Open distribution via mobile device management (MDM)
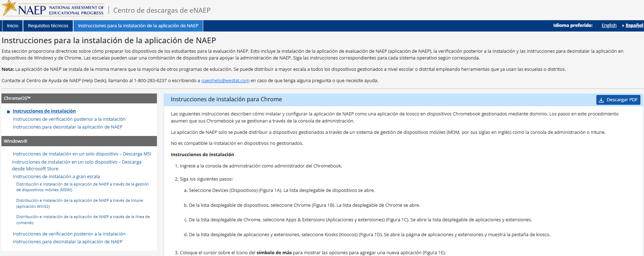The width and height of the screenshot is (644, 256). tap(82, 187)
